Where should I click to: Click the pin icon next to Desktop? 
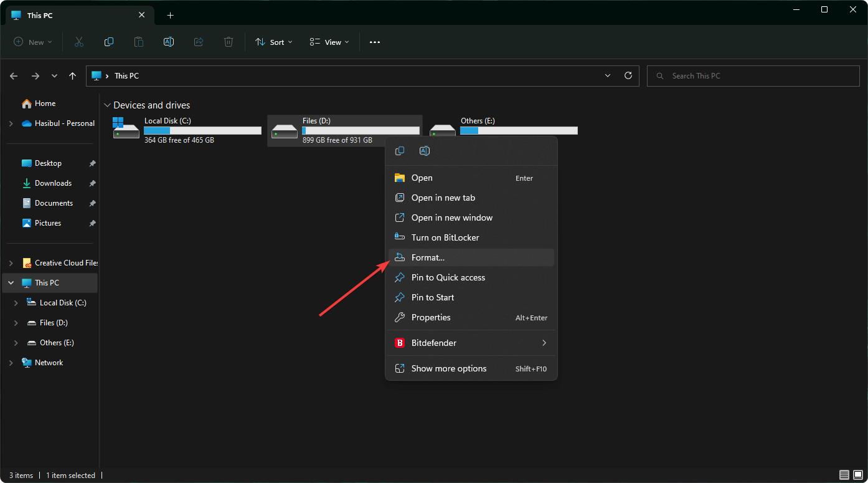[x=92, y=163]
